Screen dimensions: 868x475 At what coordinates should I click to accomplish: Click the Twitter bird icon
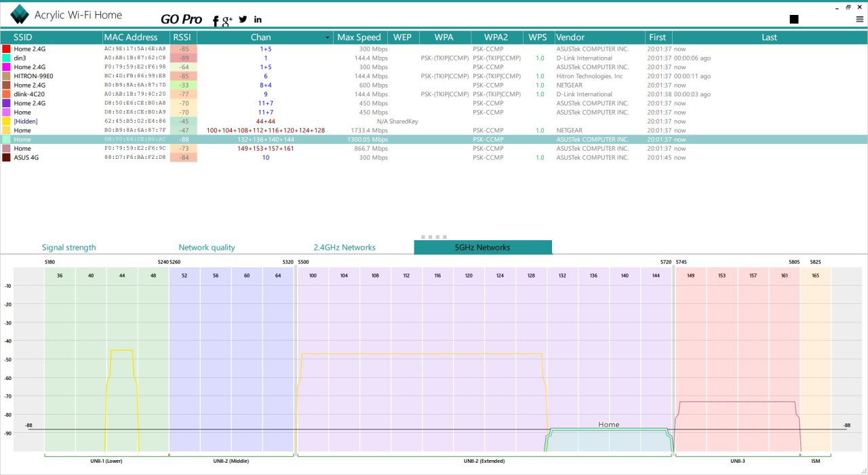[x=243, y=19]
